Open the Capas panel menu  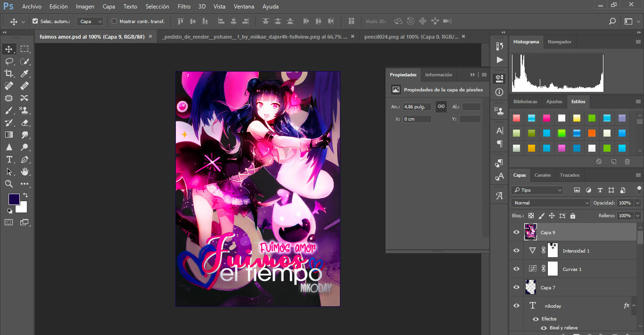pyautogui.click(x=638, y=175)
